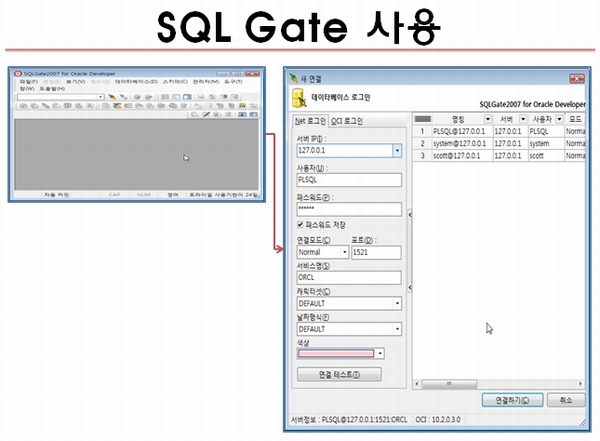
Task: Collapse the list panel using the upper splitter arrow
Action: pos(410,215)
